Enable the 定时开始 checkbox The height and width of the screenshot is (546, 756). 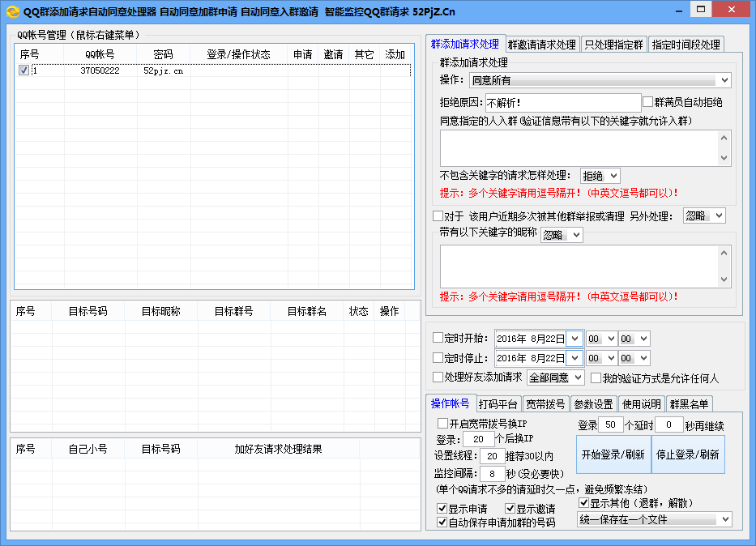pos(438,338)
